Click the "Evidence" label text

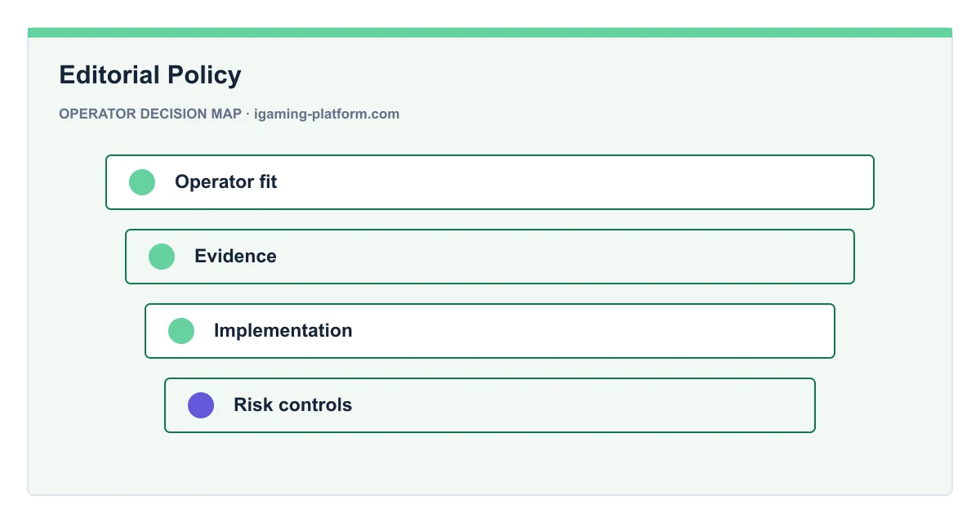pyautogui.click(x=235, y=257)
